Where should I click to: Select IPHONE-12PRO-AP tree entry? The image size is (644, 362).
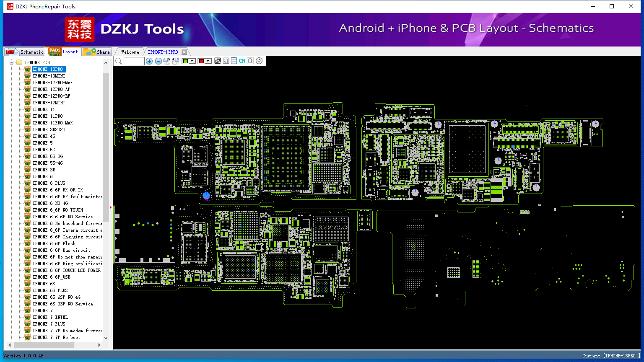(51, 89)
